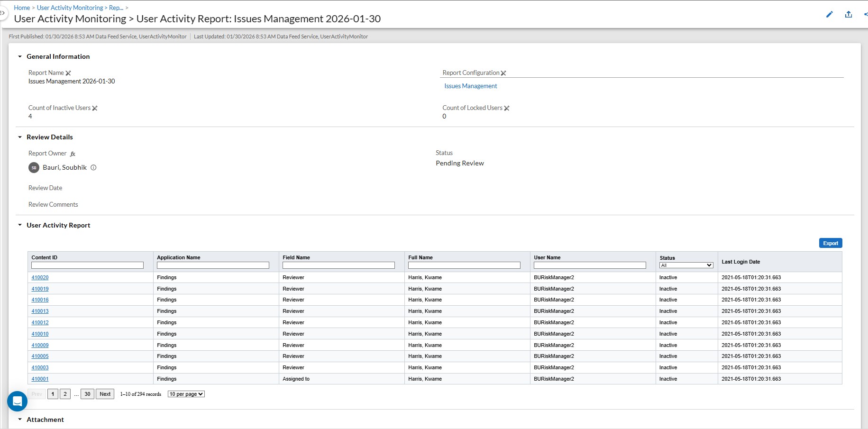Click the Home breadcrumb link
The height and width of the screenshot is (429, 868).
pos(22,8)
